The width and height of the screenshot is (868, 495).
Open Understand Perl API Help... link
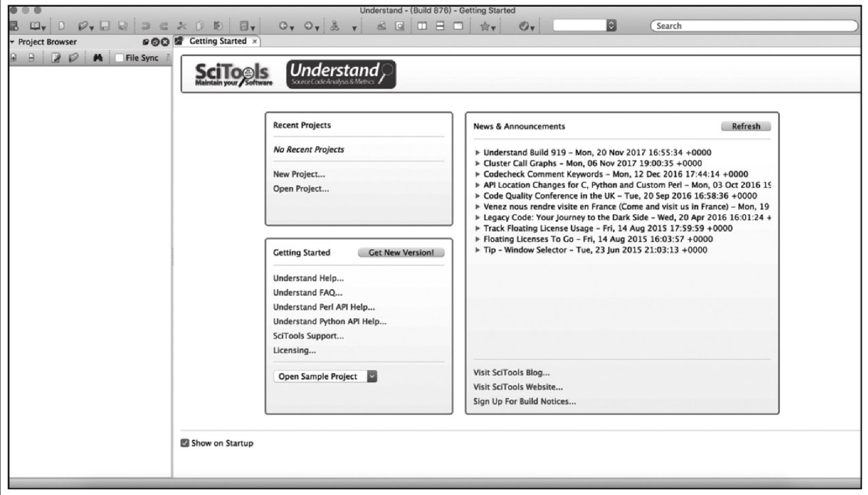pyautogui.click(x=324, y=307)
